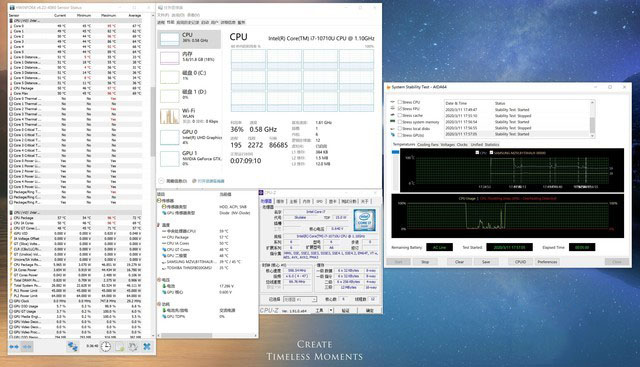
Task: Enable the Stress cache checkbox
Action: pos(400,115)
